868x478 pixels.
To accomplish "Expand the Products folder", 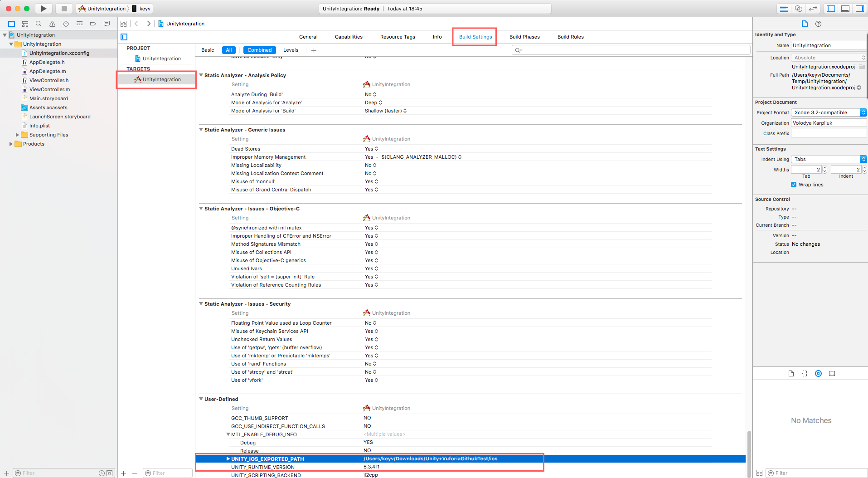I will 11,144.
